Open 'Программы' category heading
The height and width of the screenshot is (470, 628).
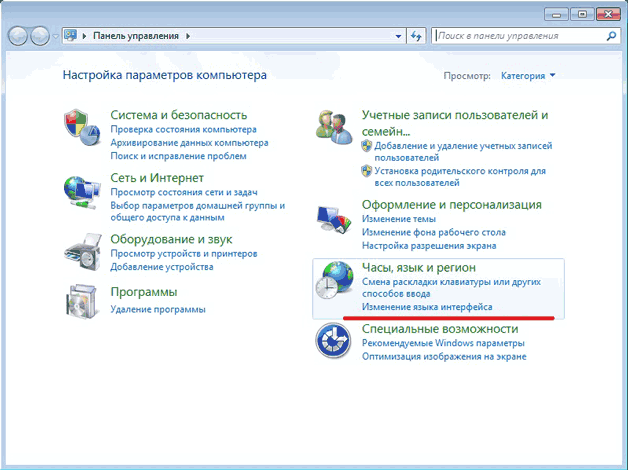[x=144, y=292]
